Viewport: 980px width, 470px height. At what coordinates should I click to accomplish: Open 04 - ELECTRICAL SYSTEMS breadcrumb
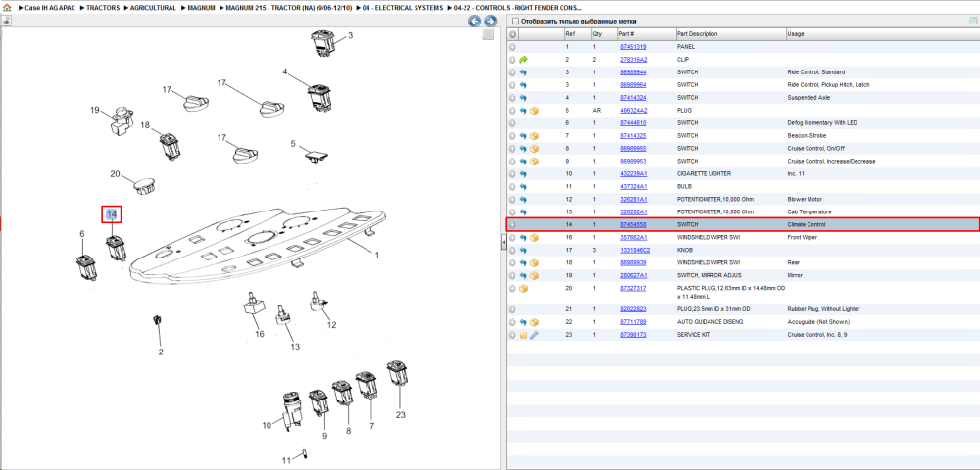(x=401, y=8)
